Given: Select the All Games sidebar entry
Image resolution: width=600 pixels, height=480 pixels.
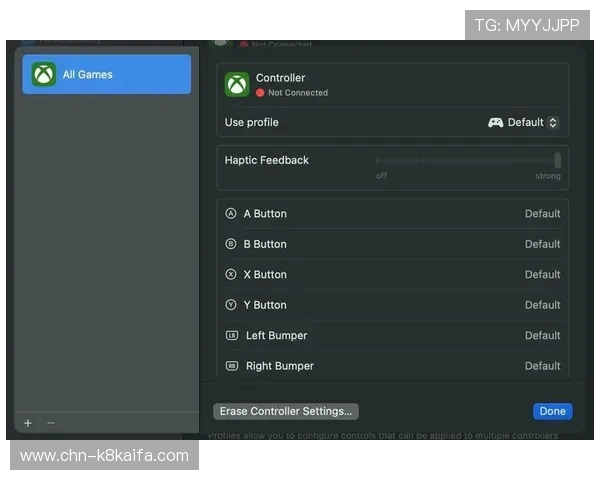Looking at the screenshot, I should click(106, 74).
